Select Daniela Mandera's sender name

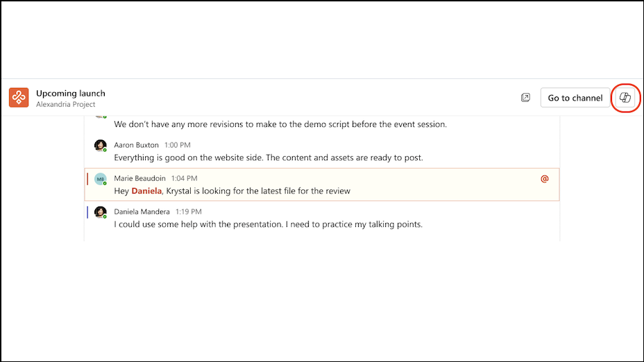click(142, 212)
